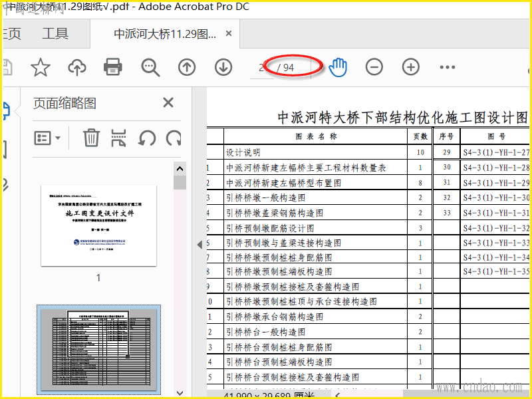The image size is (532, 399).
Task: Click the 引桥桥墩预制桩桩身配筋图 row
Action: click(315, 257)
